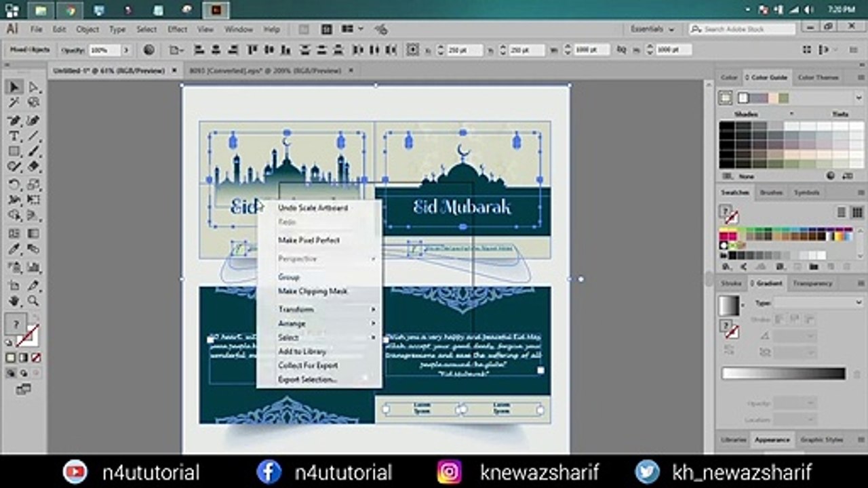Set fill to None in toolbox
Viewport: 868px width, 488px height.
[36, 357]
